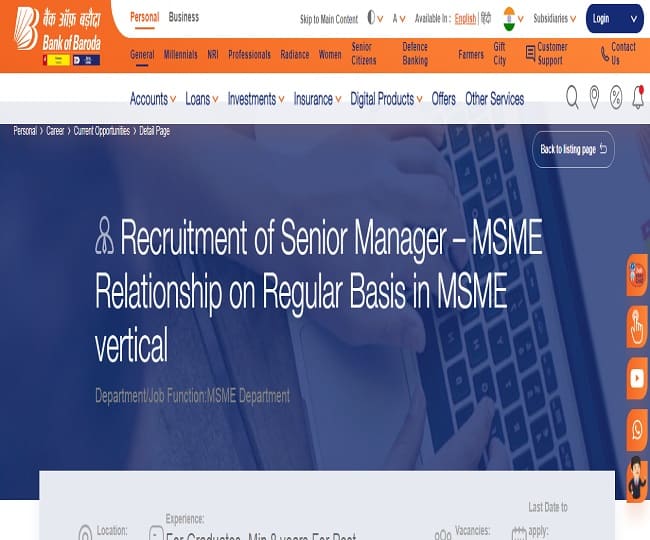
Task: Click the hand pointer floating icon
Action: point(637,325)
